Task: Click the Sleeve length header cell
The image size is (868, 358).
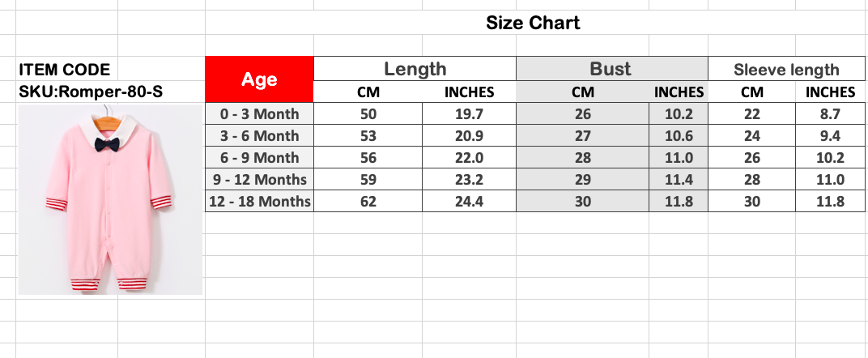Action: coord(786,70)
